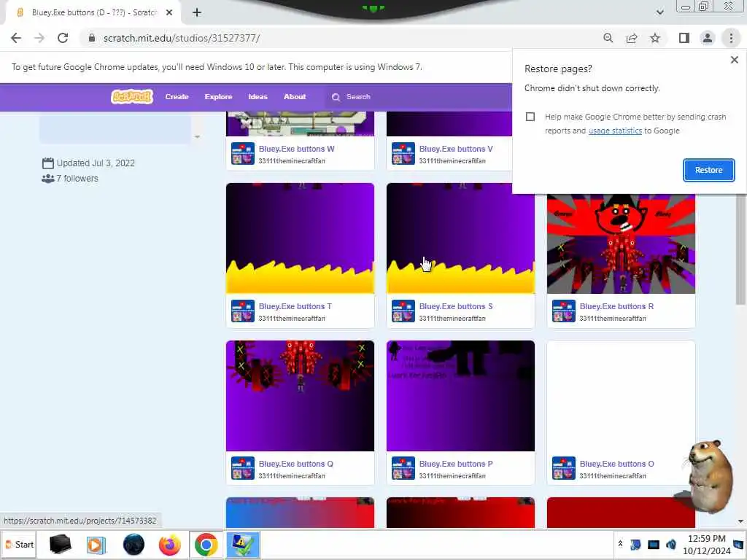Open Bluey.Exe buttons W project link
The height and width of the screenshot is (560, 747).
point(296,149)
